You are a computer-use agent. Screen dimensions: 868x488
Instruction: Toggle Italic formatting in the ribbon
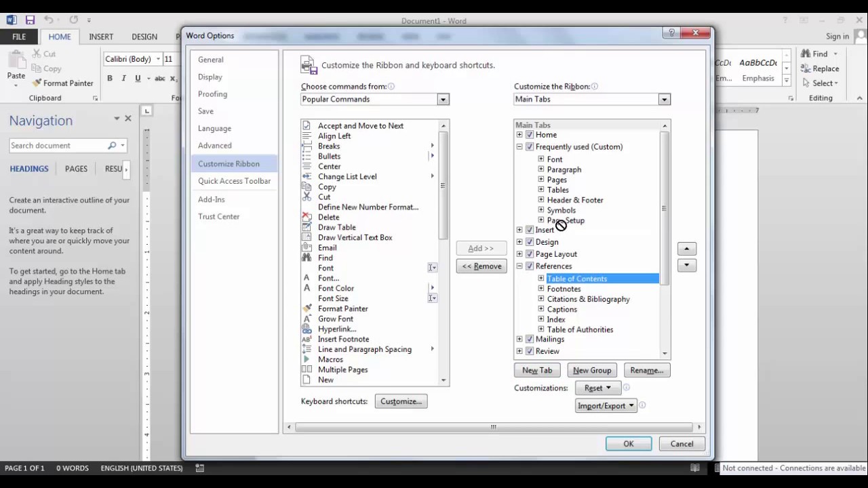coord(123,79)
